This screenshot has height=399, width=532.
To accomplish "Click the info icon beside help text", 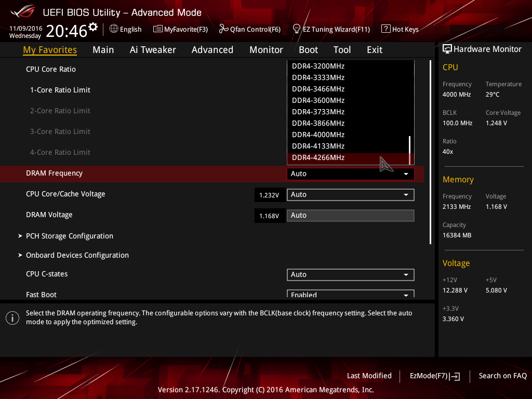I will pyautogui.click(x=12, y=318).
